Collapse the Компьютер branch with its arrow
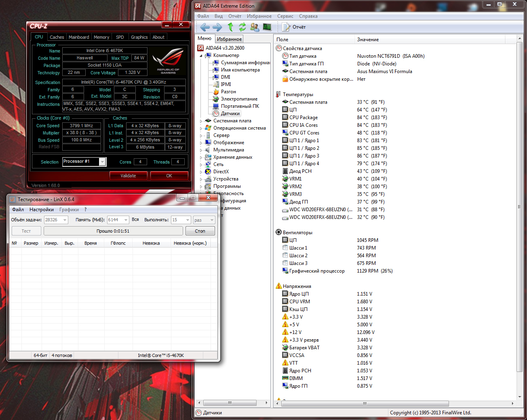 tap(201, 56)
